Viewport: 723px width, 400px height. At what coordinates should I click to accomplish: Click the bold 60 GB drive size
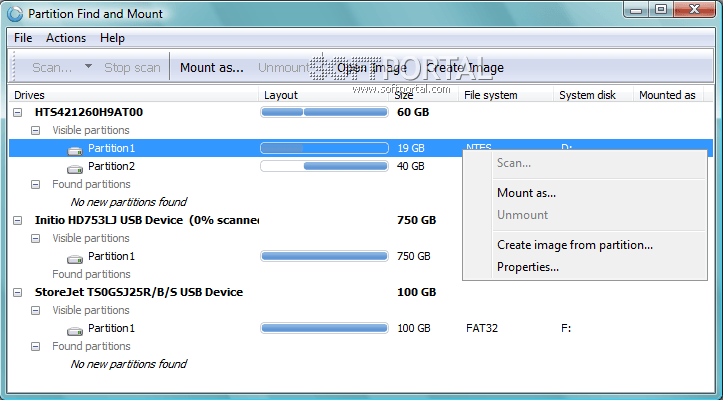pos(413,112)
